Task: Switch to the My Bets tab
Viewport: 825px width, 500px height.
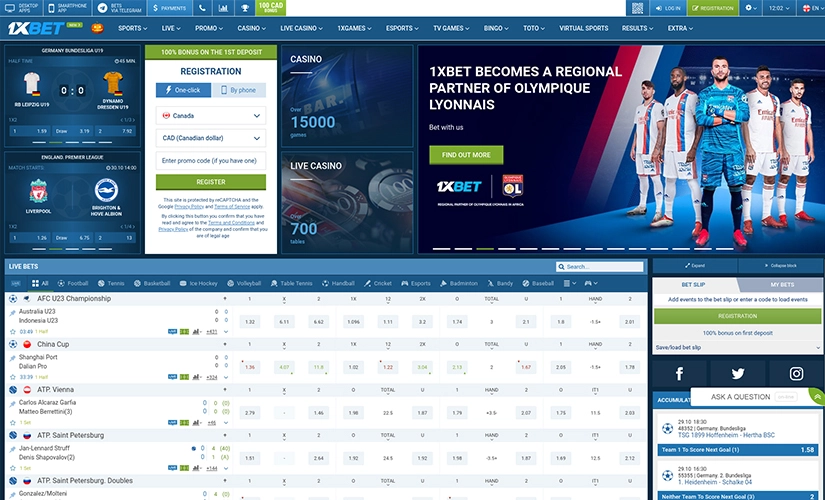Action: point(782,284)
